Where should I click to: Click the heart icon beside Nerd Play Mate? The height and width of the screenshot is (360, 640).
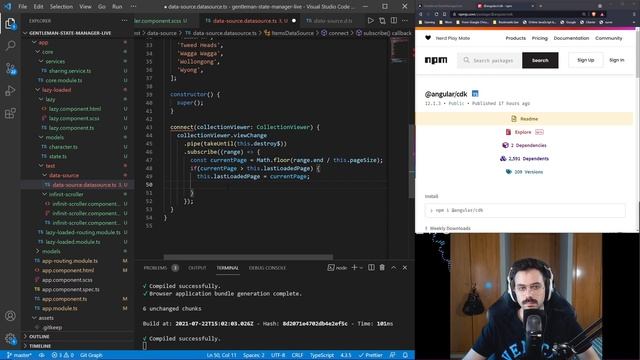tap(428, 38)
